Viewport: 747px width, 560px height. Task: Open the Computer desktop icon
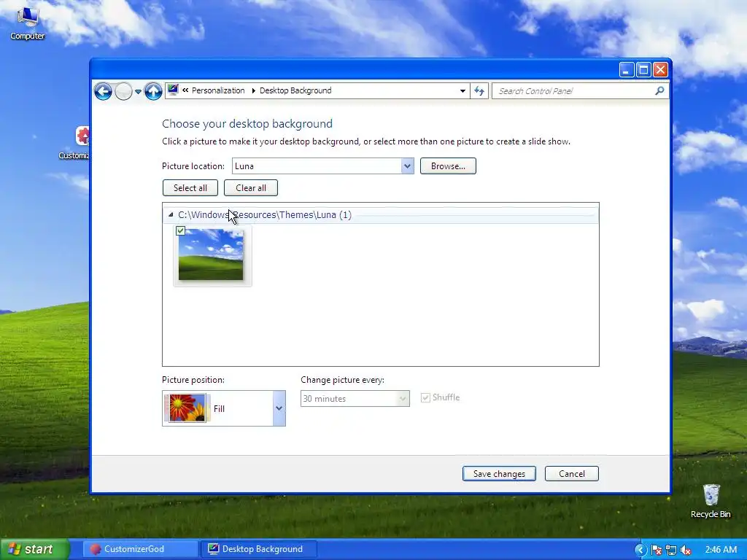[x=28, y=23]
